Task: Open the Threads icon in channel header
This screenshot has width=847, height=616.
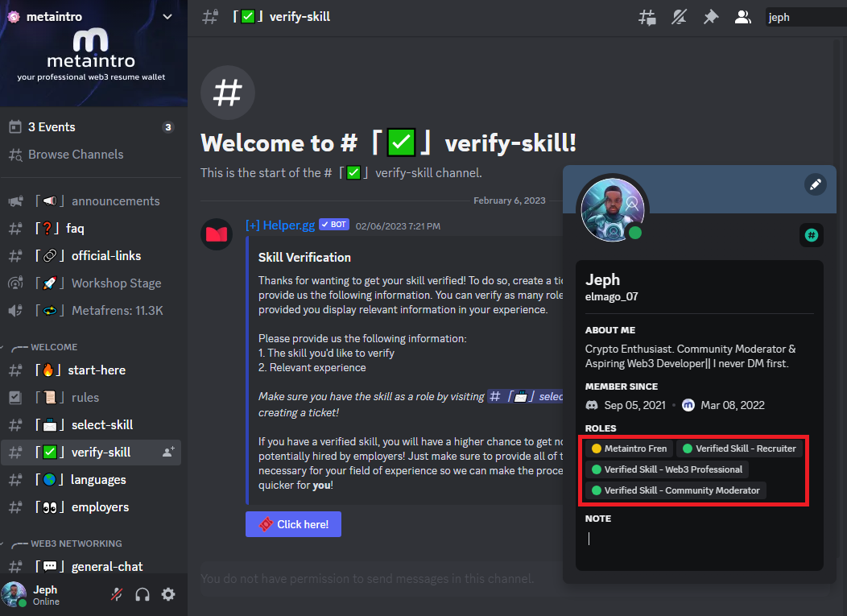Action: pyautogui.click(x=647, y=17)
